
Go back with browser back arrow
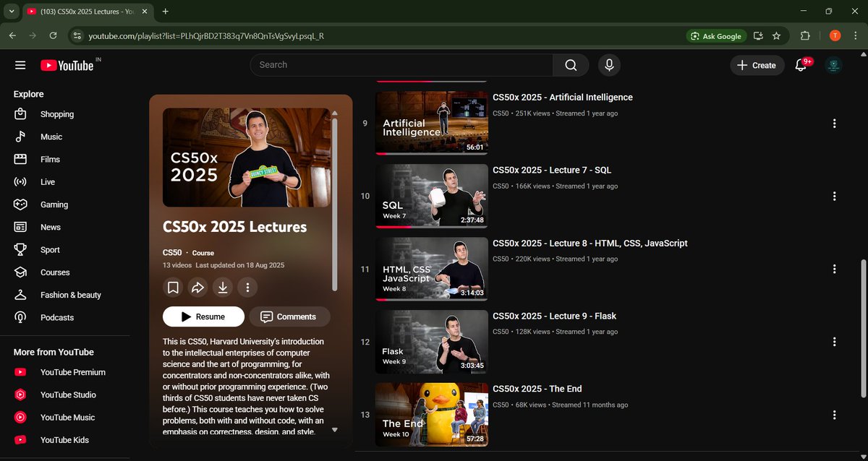pos(12,35)
